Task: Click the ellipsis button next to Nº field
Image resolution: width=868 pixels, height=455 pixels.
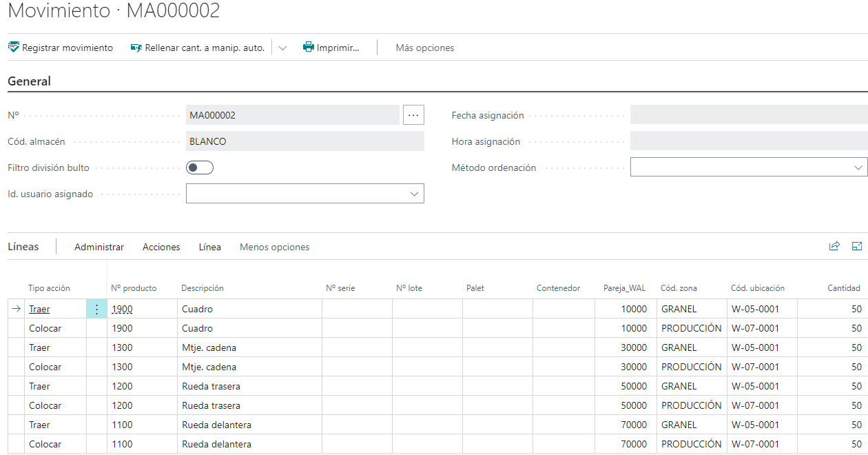Action: click(x=413, y=115)
